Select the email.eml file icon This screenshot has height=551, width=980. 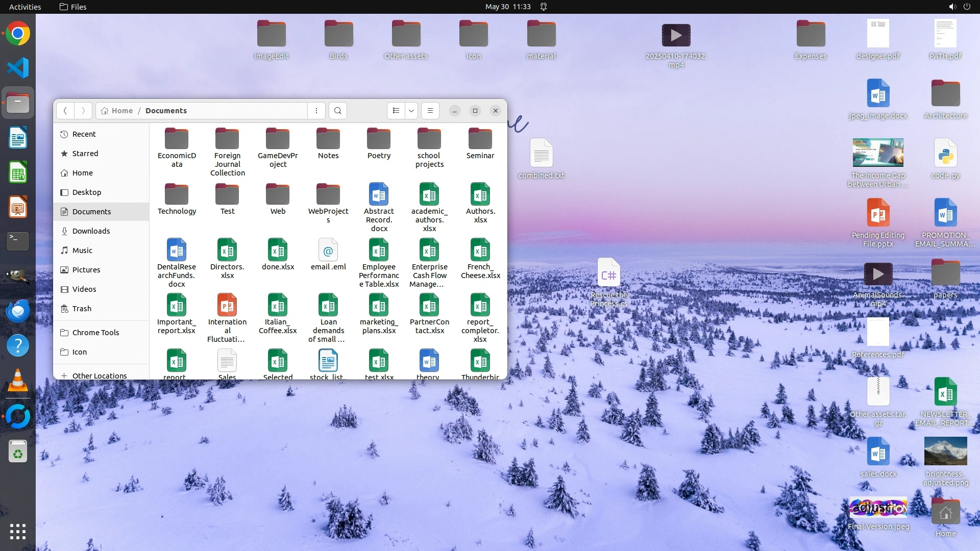point(328,251)
